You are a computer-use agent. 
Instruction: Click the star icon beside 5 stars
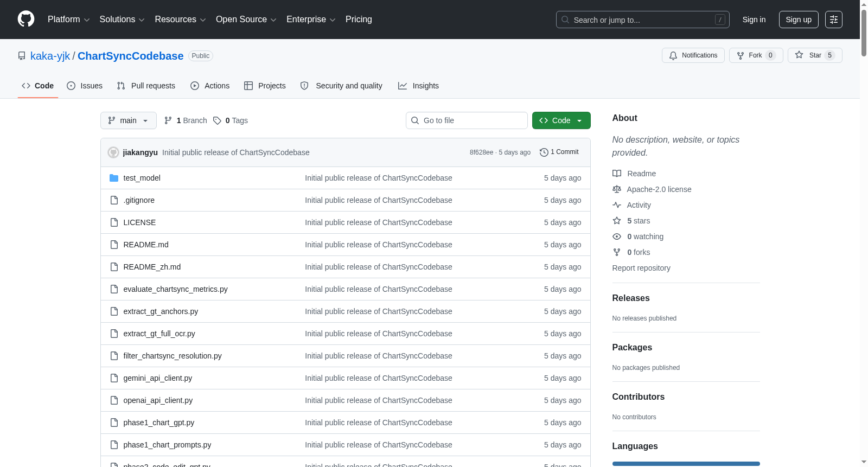coord(617,221)
